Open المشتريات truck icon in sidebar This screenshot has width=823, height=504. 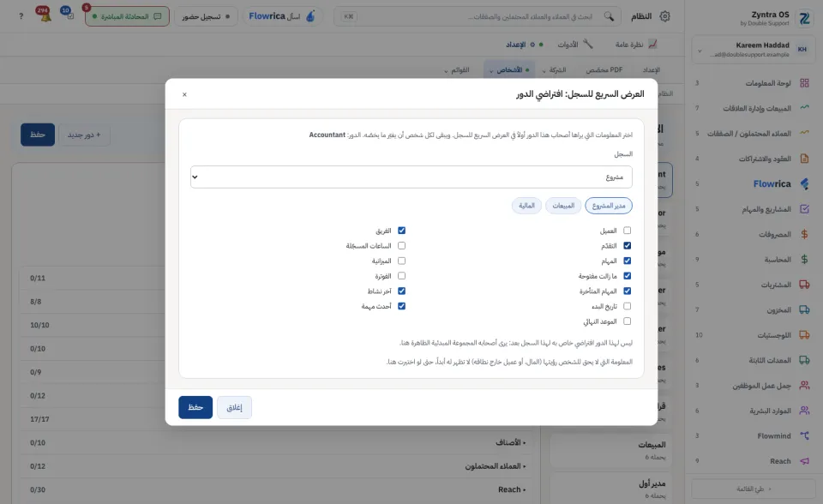coord(804,285)
